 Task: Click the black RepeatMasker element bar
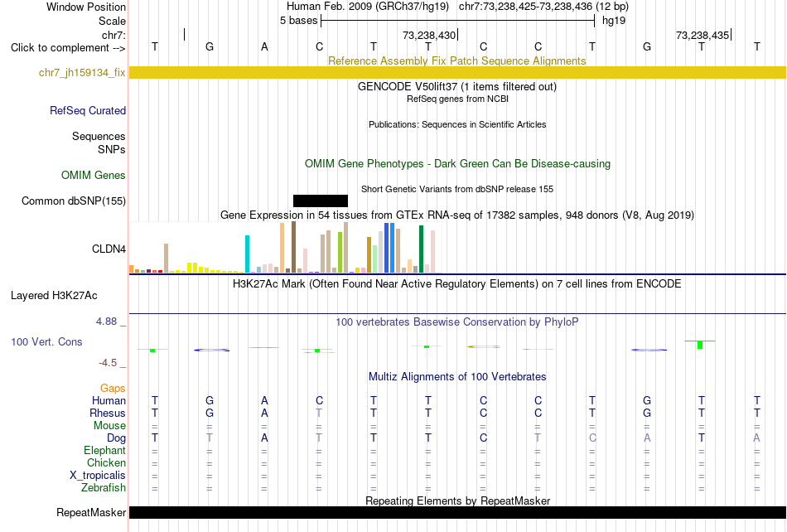coord(457,512)
